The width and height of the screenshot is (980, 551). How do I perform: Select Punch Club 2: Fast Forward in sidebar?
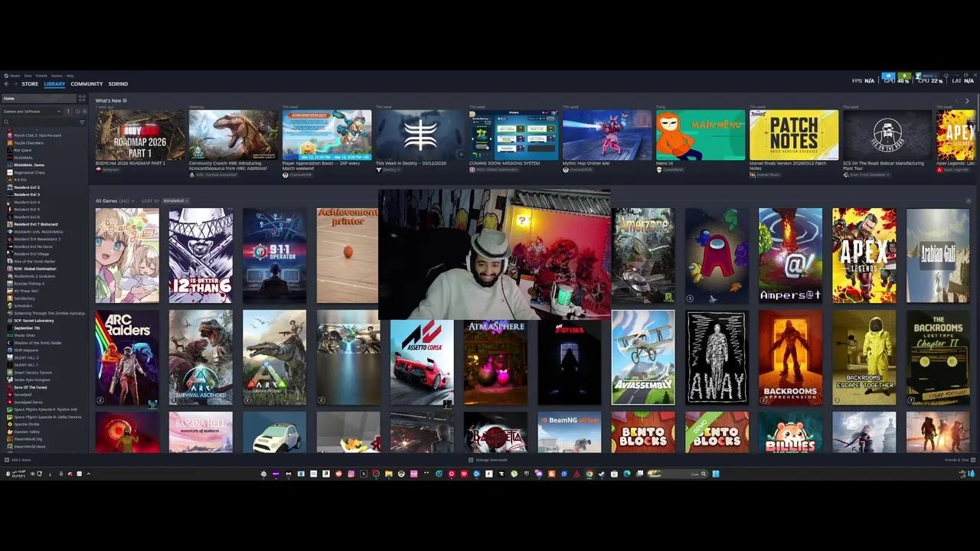(38, 135)
